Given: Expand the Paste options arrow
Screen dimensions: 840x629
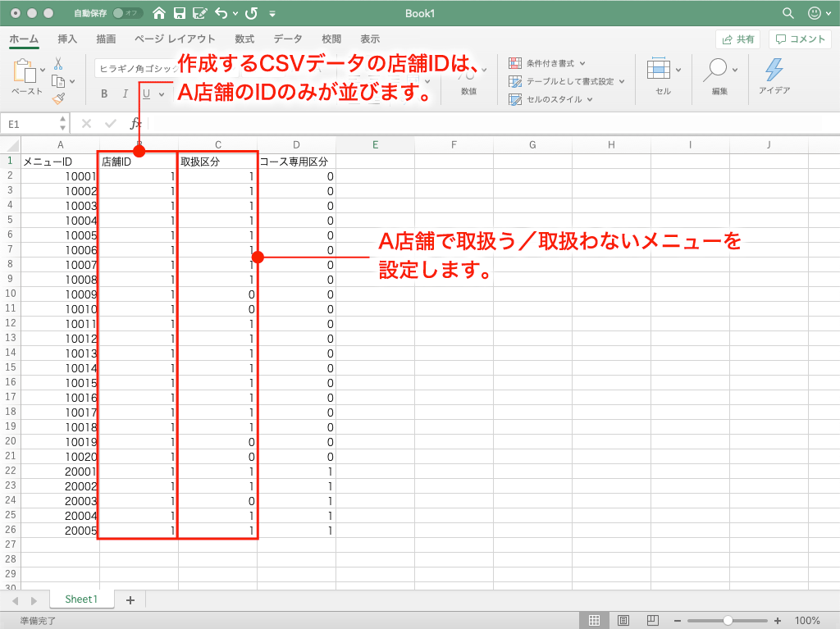Looking at the screenshot, I should pos(43,71).
